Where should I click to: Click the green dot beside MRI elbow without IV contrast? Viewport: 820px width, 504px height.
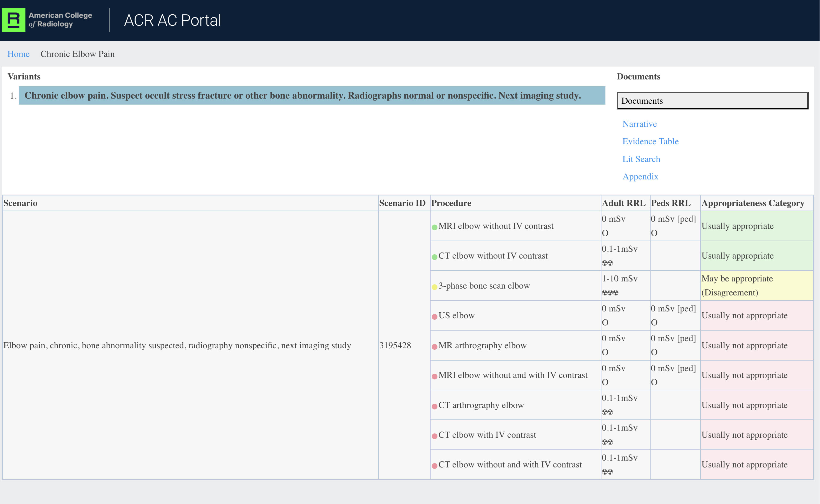434,227
